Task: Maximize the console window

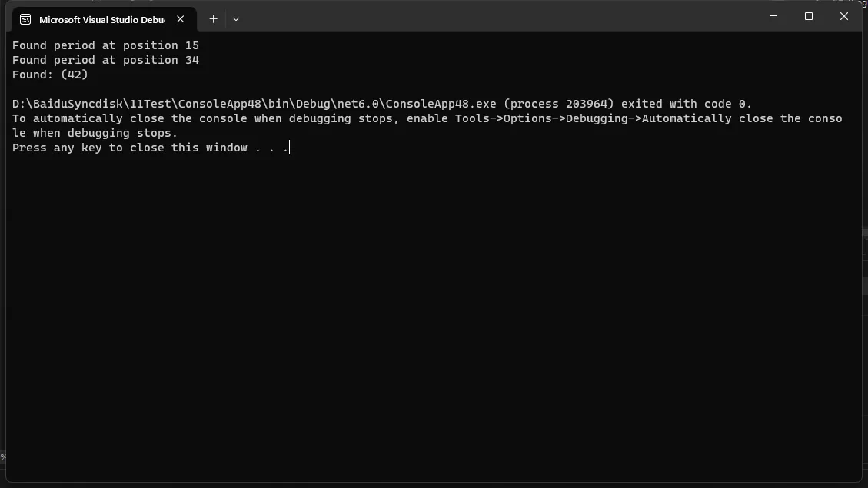Action: 809,16
